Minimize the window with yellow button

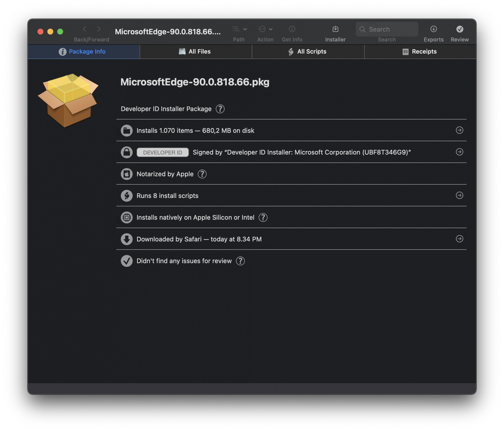point(50,32)
